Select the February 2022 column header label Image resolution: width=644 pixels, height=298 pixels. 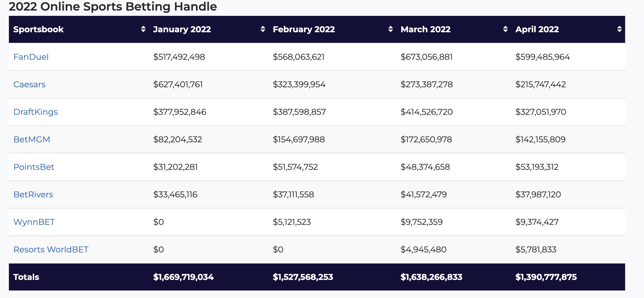coord(304,29)
